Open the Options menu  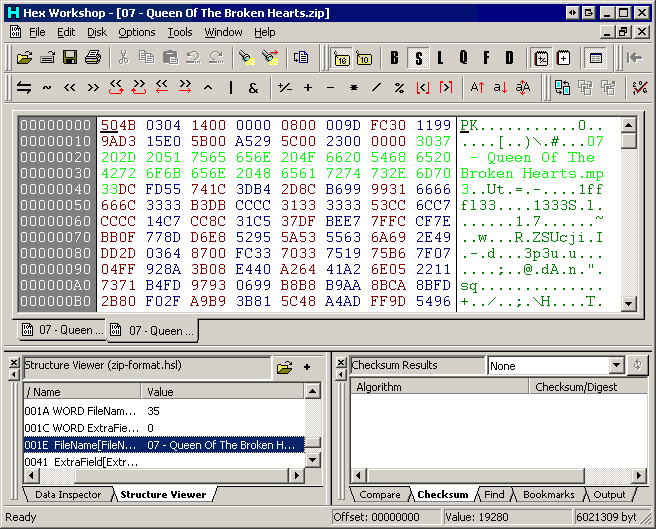pyautogui.click(x=136, y=32)
